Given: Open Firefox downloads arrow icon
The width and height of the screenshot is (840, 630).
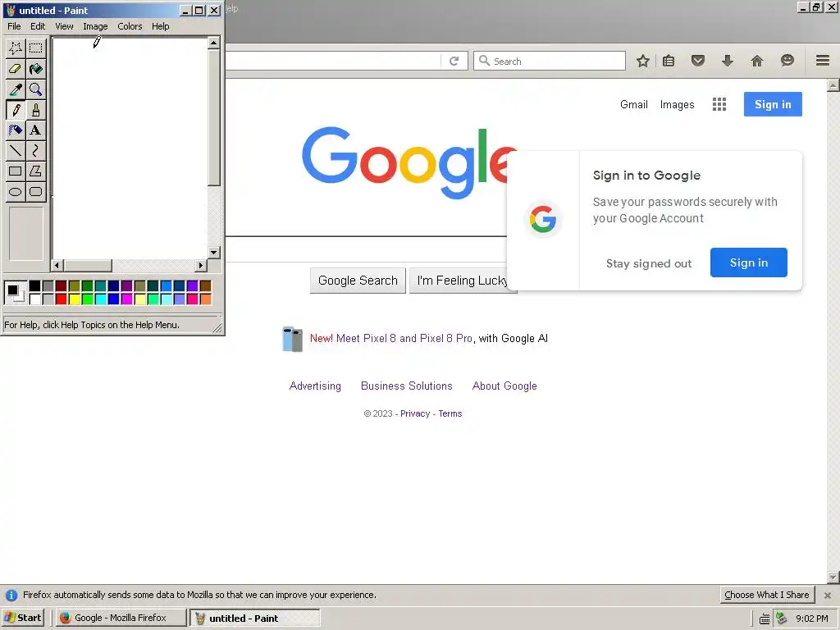Looking at the screenshot, I should [727, 61].
